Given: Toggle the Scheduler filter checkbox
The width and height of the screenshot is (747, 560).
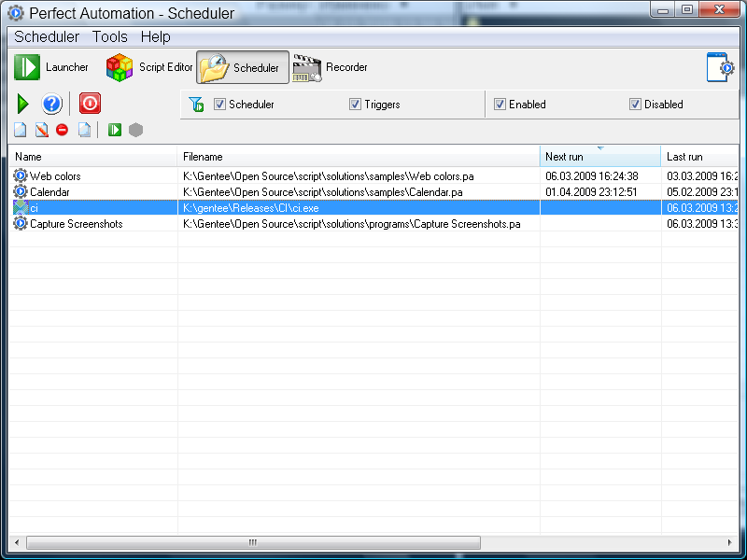Looking at the screenshot, I should pyautogui.click(x=219, y=104).
